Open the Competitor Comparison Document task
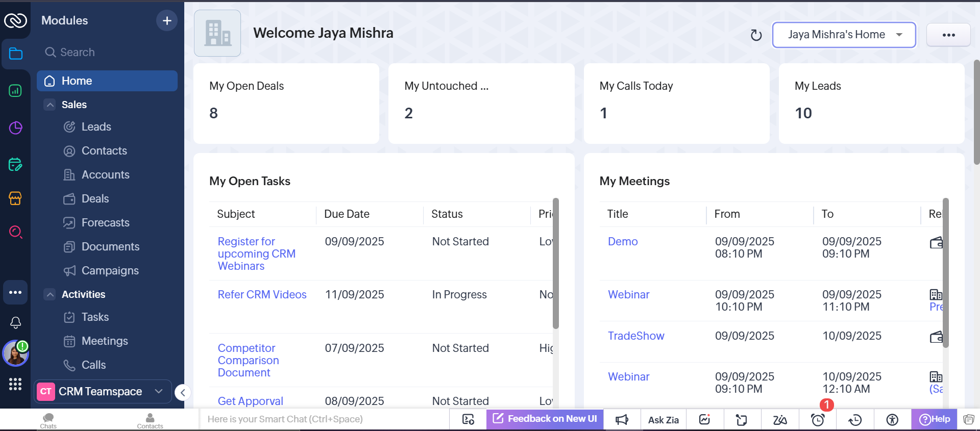 (248, 360)
